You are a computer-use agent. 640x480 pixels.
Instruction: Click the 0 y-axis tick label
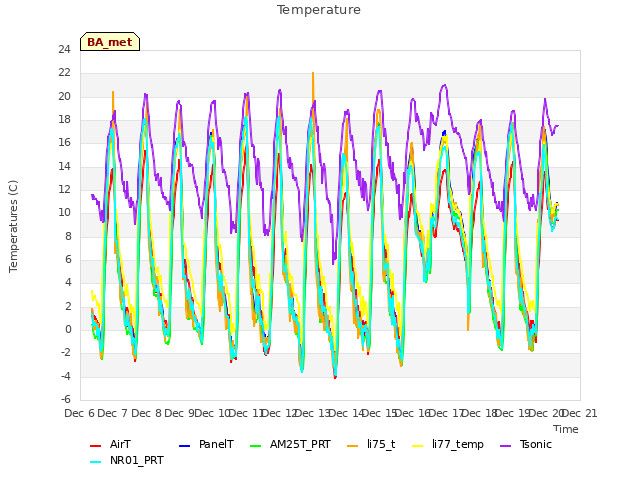(x=68, y=330)
